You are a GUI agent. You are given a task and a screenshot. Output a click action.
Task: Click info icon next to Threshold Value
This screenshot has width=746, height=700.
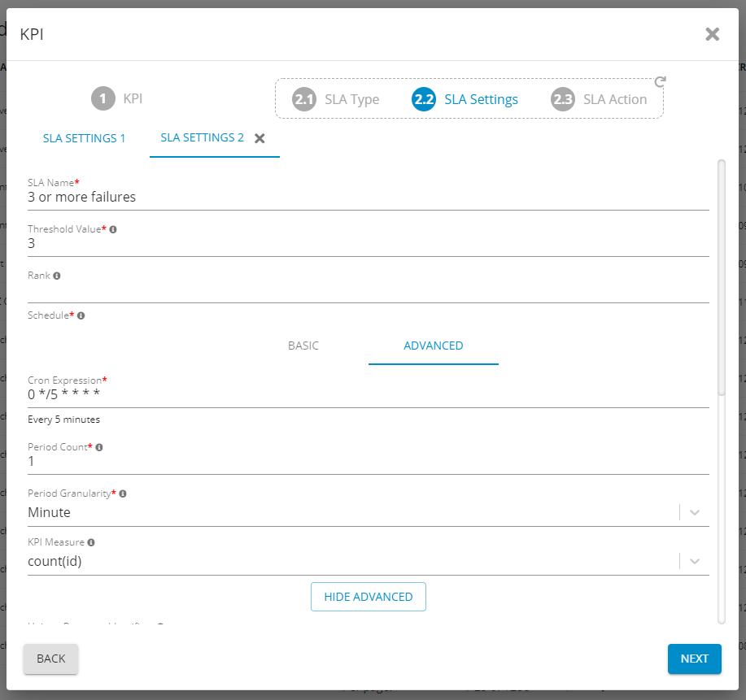113,229
